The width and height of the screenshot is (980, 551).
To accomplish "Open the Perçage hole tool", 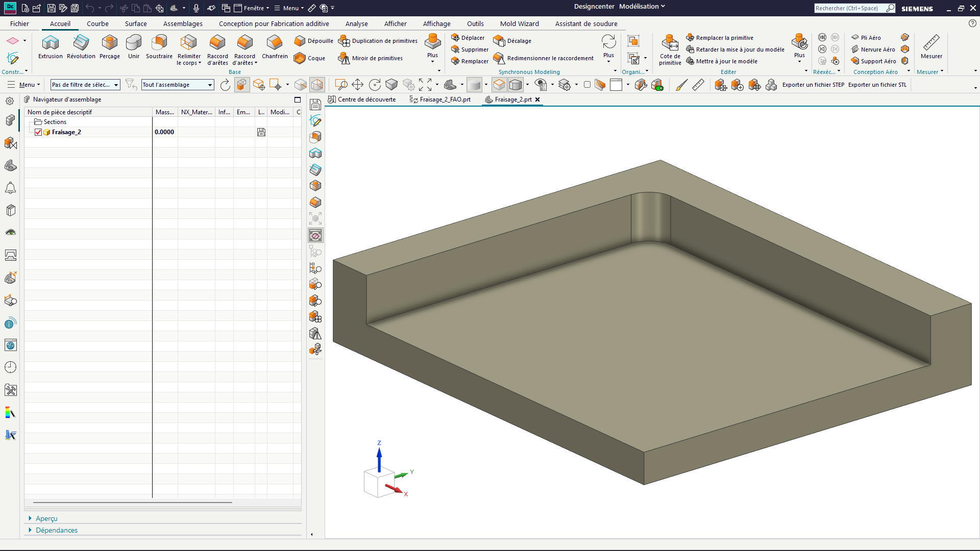I will point(109,47).
